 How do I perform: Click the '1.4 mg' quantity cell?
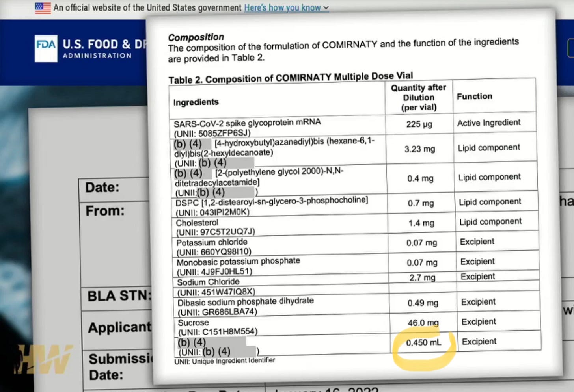[x=421, y=223]
